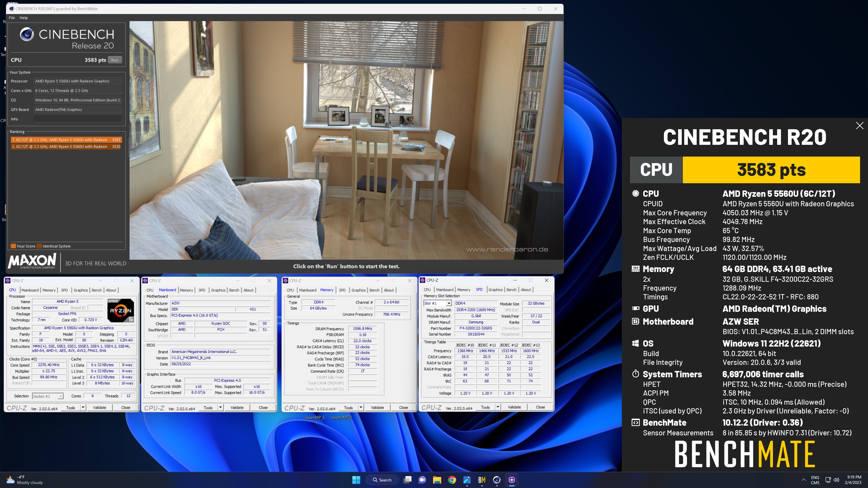Open Task View on taskbar
The height and width of the screenshot is (488, 868).
tap(407, 480)
